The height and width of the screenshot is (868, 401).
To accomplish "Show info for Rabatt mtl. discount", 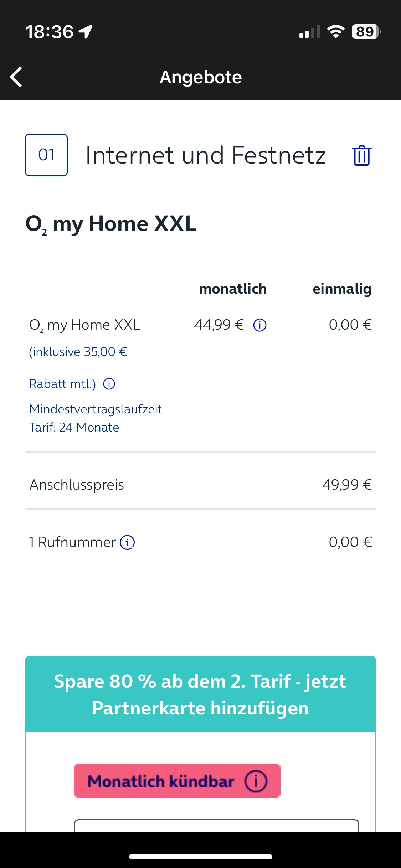I will (109, 384).
